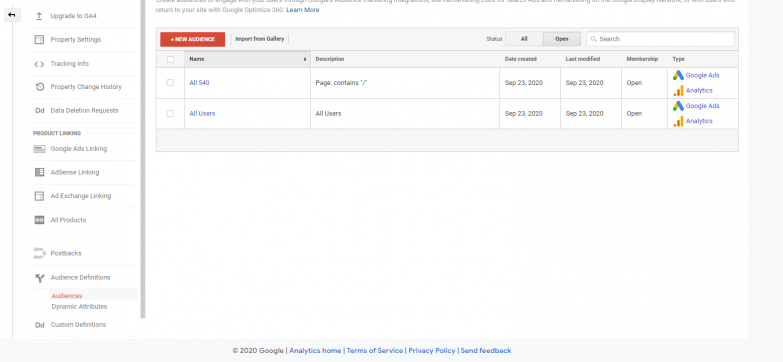Click the Product Linking section label
The image size is (783, 362).
click(x=57, y=133)
